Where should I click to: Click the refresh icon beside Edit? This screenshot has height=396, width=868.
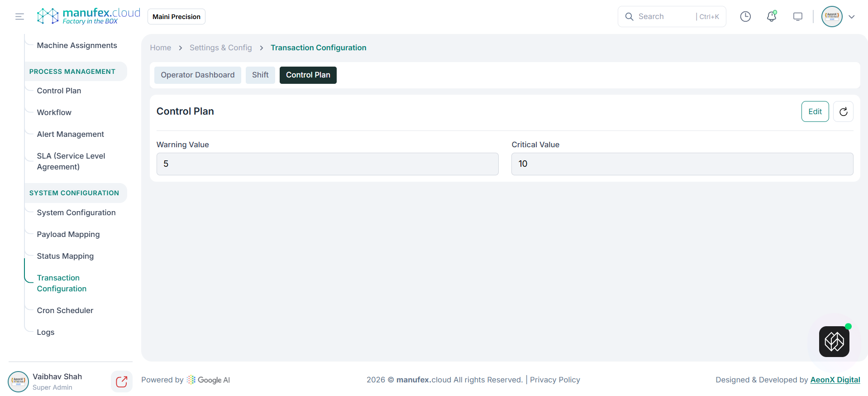pyautogui.click(x=844, y=111)
